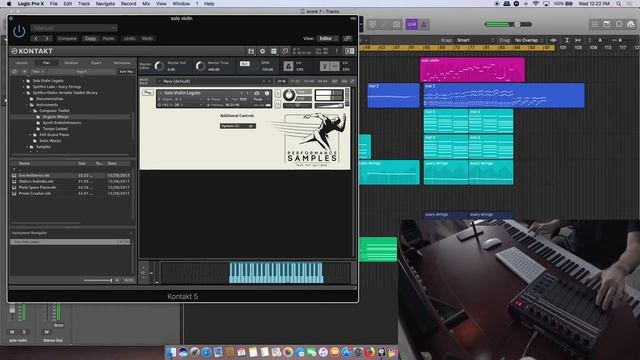Image resolution: width=640 pixels, height=360 pixels.
Task: Click the Ext sync button
Action: [x=244, y=64]
